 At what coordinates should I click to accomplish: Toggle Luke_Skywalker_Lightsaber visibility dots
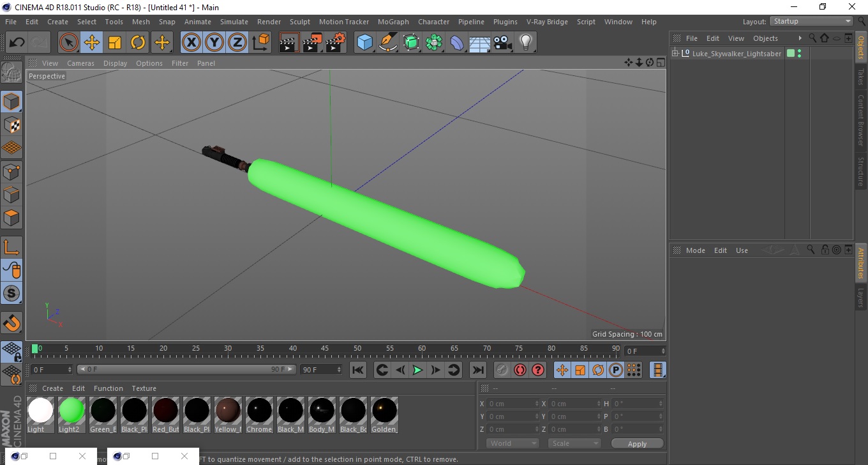click(799, 54)
